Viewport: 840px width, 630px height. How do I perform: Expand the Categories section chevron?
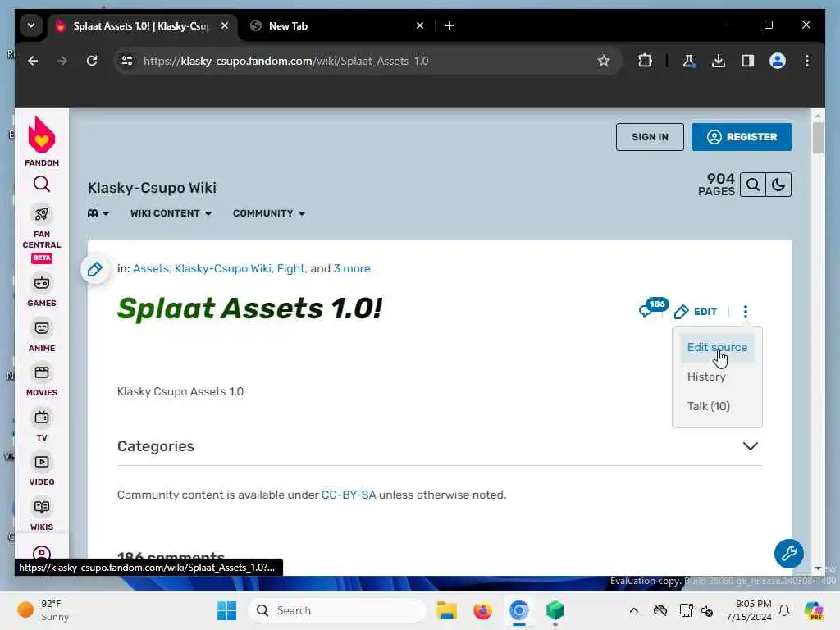750,446
